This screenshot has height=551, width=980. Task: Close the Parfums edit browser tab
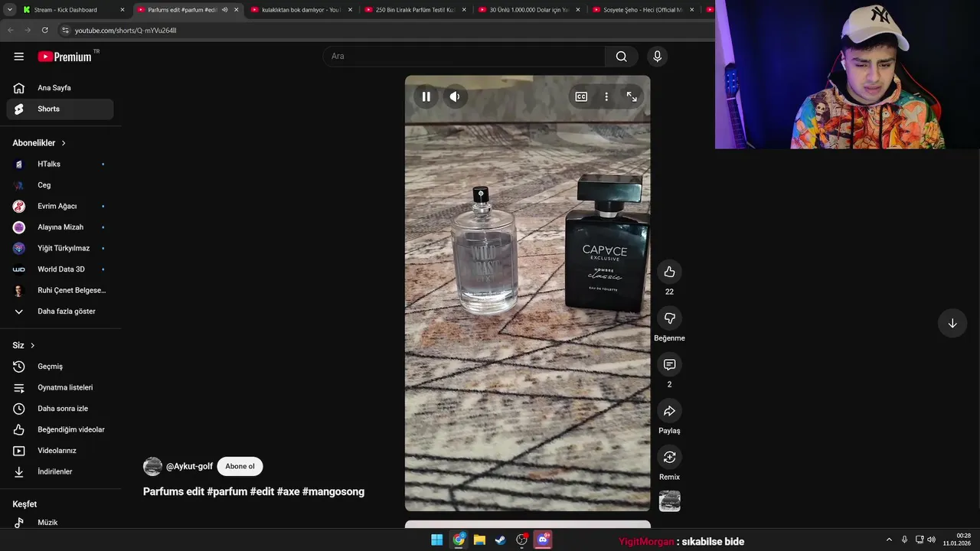click(x=236, y=10)
